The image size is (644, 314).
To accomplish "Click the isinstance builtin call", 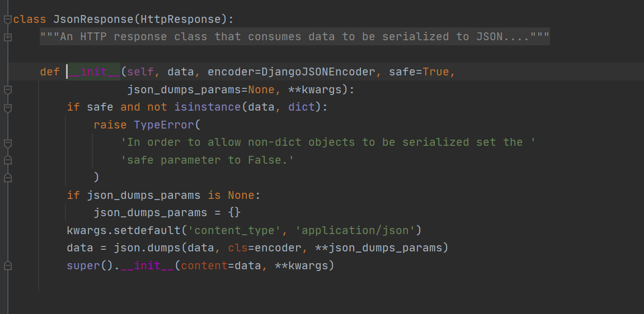I will [x=208, y=107].
